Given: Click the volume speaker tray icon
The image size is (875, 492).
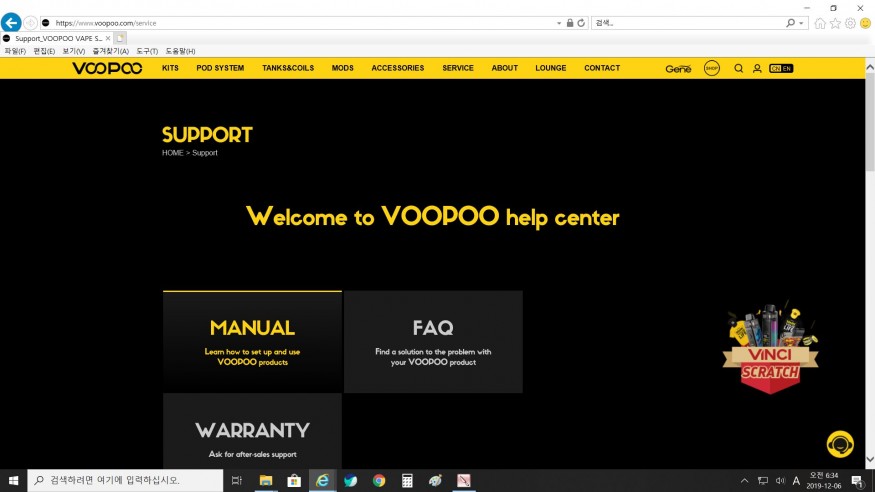Looking at the screenshot, I should pyautogui.click(x=780, y=480).
